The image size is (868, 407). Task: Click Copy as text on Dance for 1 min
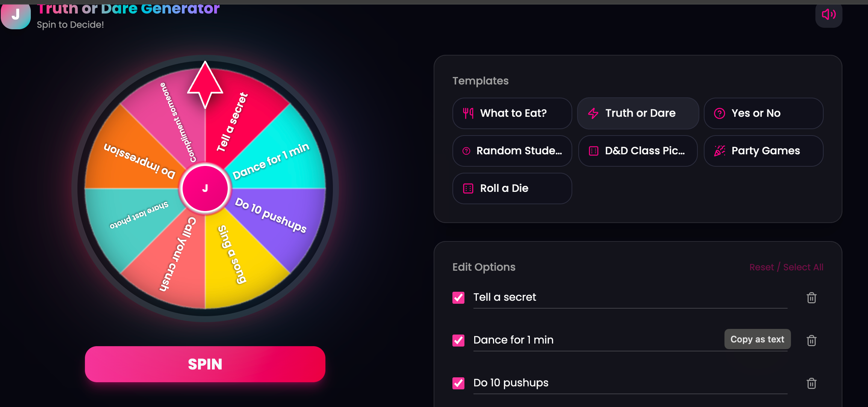coord(758,339)
